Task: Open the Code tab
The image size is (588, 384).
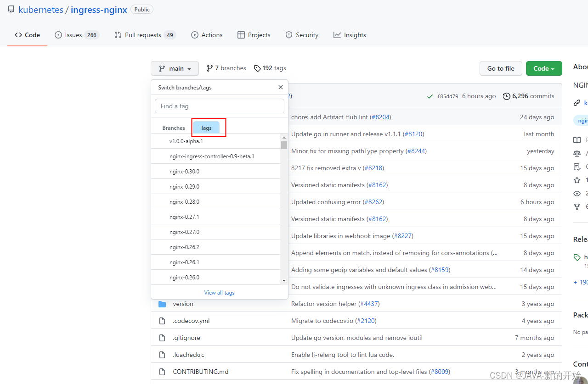Action: (27, 35)
